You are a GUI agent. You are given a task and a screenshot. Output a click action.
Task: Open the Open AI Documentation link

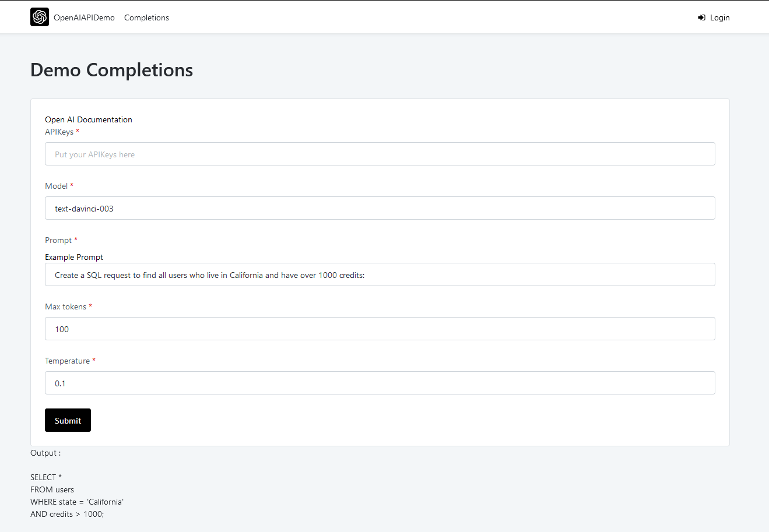89,119
